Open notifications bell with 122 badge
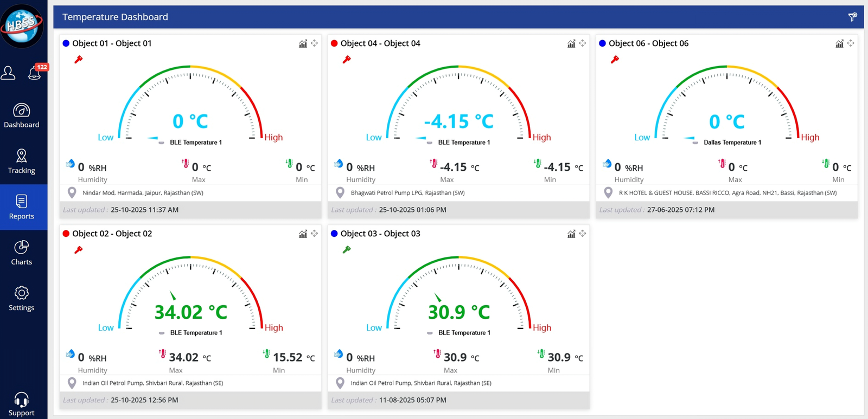Image resolution: width=868 pixels, height=419 pixels. click(x=35, y=73)
